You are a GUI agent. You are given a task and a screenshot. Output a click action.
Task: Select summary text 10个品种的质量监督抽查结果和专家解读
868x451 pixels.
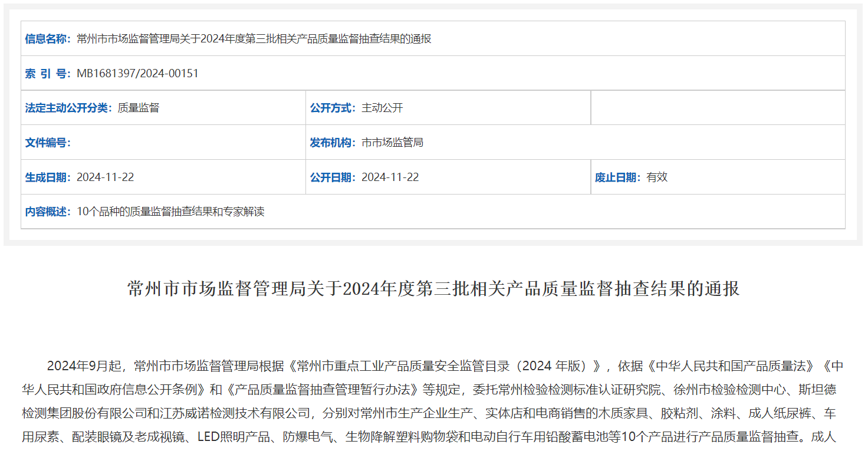coord(170,212)
